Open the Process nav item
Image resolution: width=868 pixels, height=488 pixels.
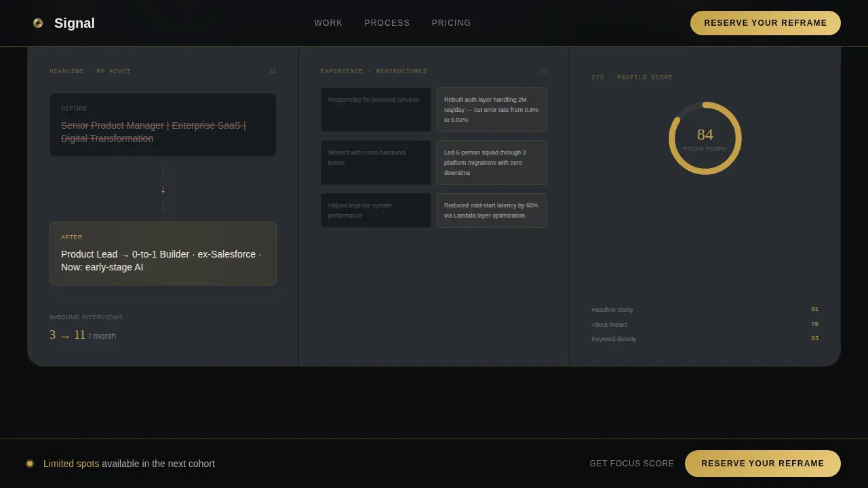(387, 23)
